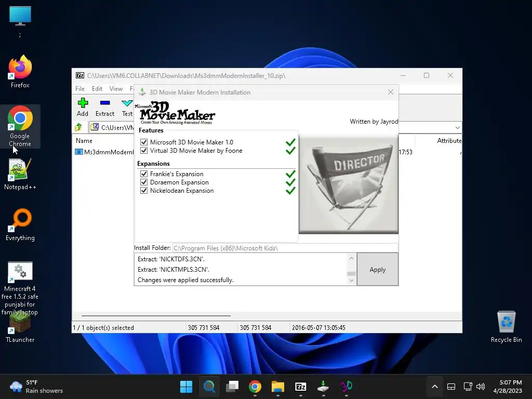This screenshot has height=399, width=532.
Task: Click the touch keyboard tray icon
Action: (451, 387)
